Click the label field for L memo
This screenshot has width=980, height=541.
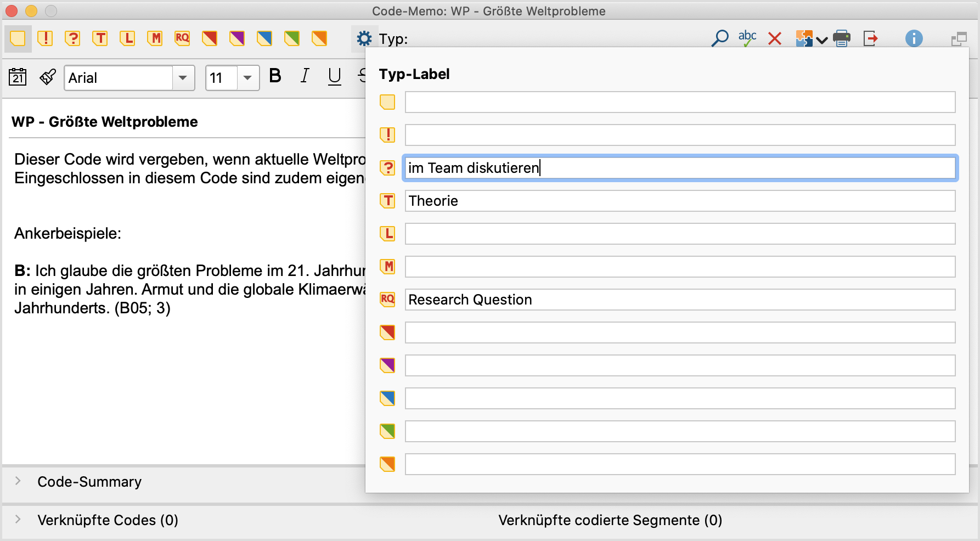[x=680, y=234]
